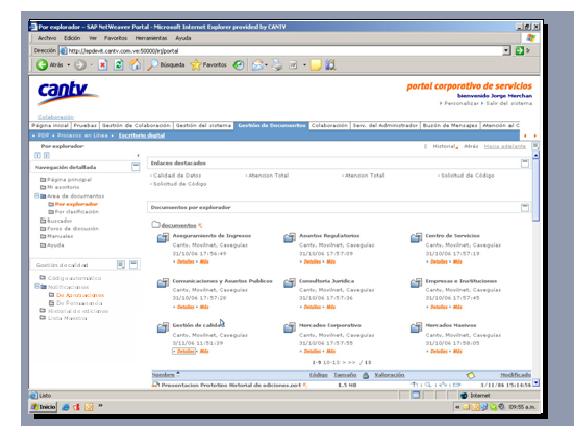Collapse the Notificaciones tree node

click(x=36, y=286)
